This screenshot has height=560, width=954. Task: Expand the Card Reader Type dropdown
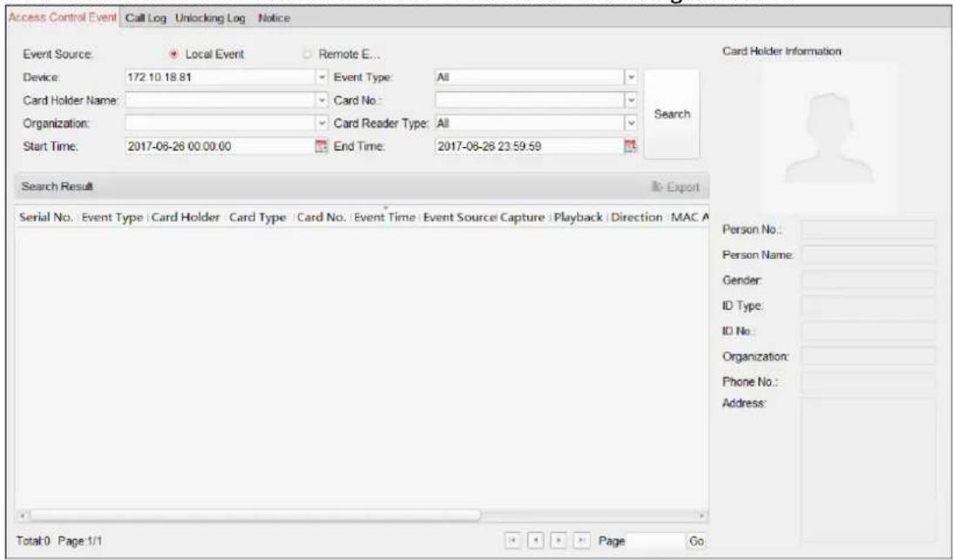[x=632, y=124]
